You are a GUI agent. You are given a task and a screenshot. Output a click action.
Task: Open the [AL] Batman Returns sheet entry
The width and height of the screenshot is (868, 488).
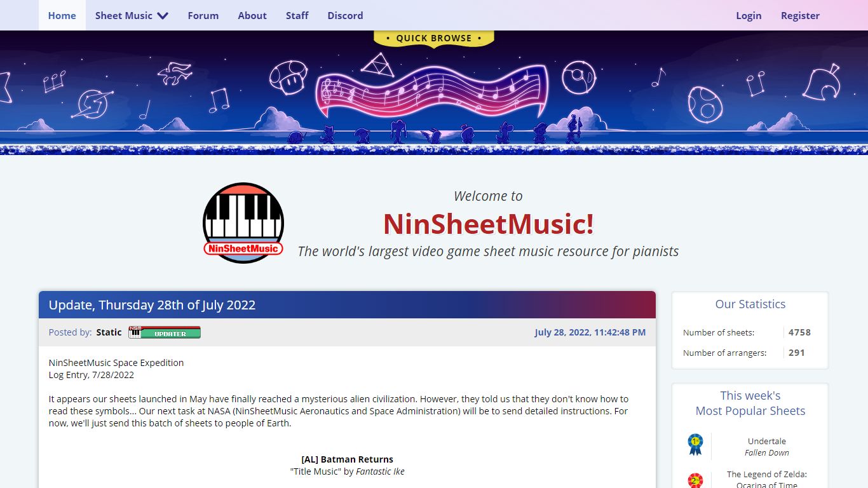348,459
